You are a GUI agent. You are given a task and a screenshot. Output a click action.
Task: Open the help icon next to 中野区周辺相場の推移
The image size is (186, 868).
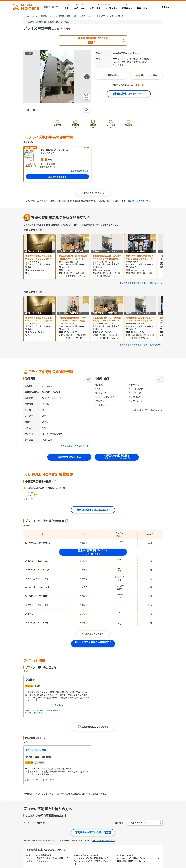[x=54, y=482]
